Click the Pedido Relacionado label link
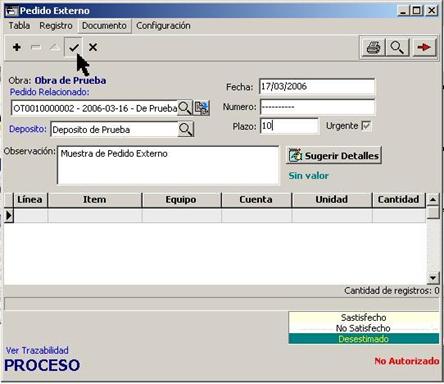 click(49, 92)
